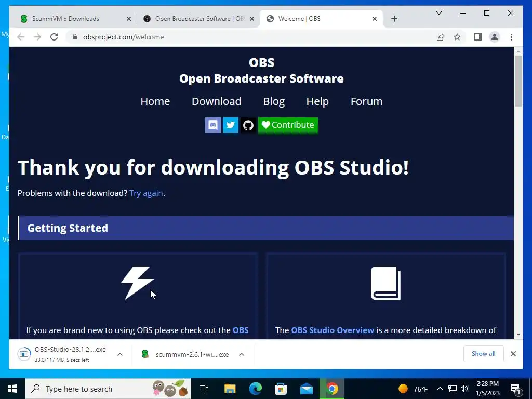Click the address bar URL
The width and height of the screenshot is (532, 399).
coord(124,37)
